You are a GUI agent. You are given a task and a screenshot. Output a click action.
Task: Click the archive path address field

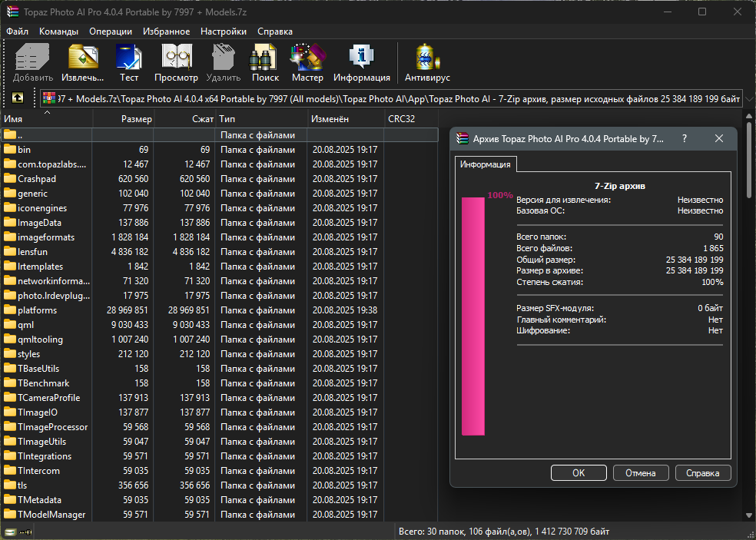tap(392, 99)
